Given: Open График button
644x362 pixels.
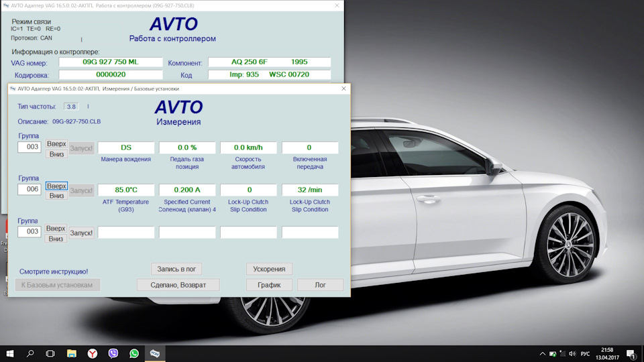Looking at the screenshot, I should [x=269, y=285].
